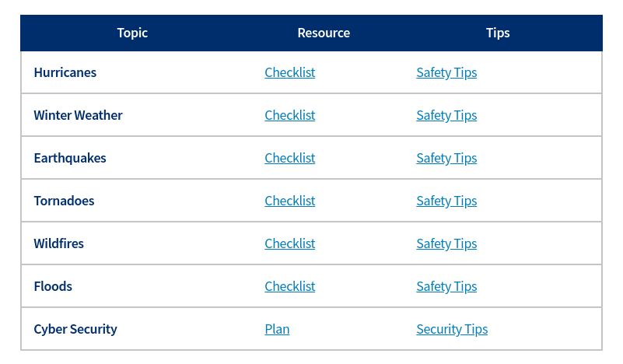View the Floods Safety Tips link
This screenshot has width=623, height=364.
[x=446, y=286]
